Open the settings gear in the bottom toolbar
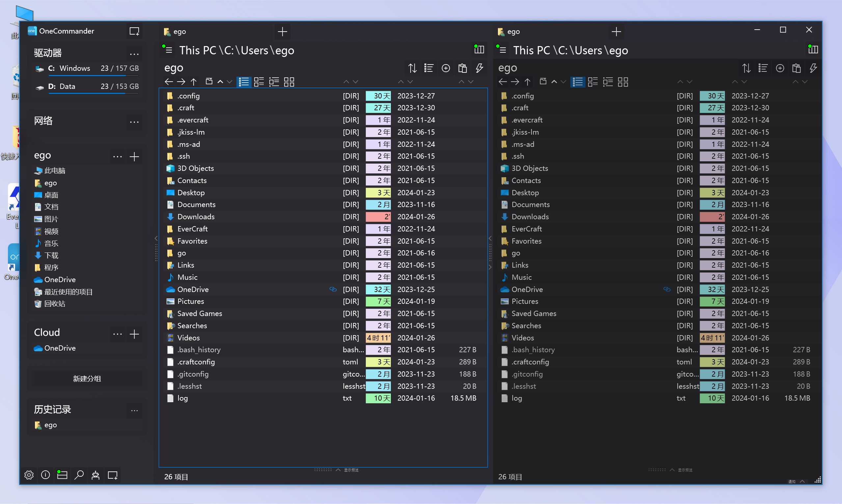 (29, 475)
